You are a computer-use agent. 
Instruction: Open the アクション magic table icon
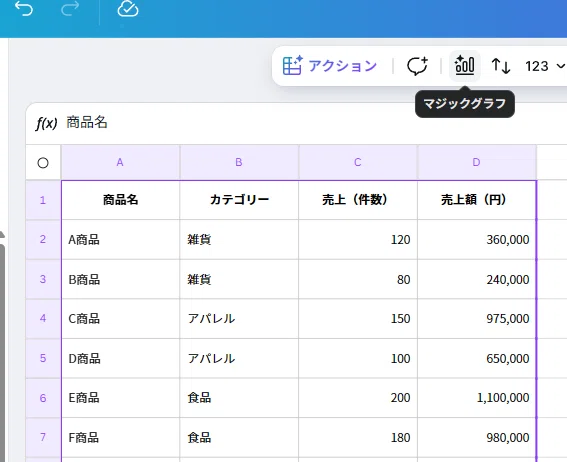[293, 66]
